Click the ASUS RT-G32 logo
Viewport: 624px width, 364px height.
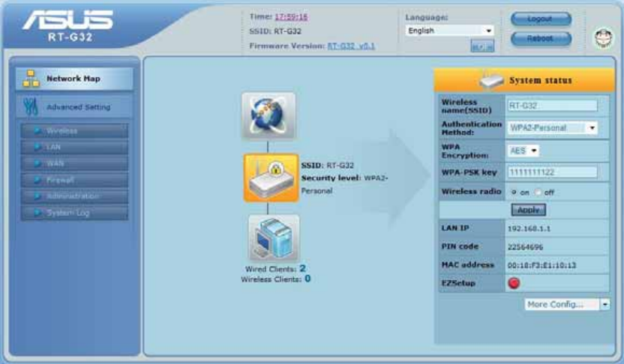[x=68, y=25]
